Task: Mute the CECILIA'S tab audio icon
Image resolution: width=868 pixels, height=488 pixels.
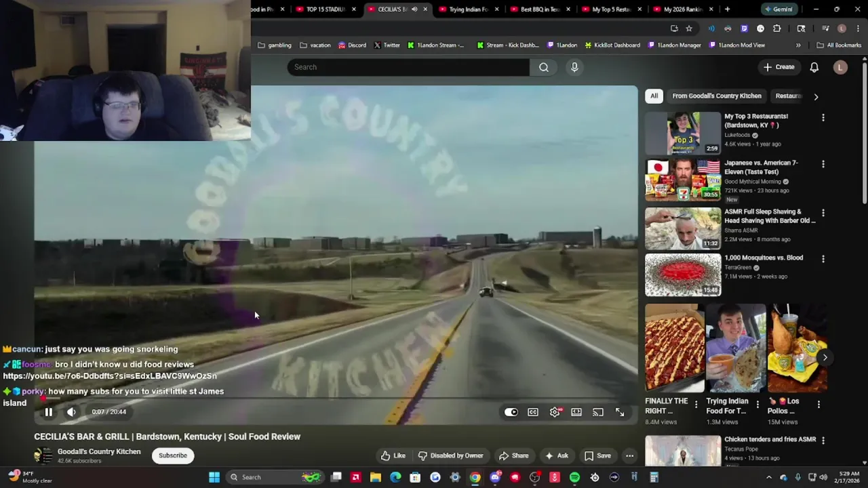Action: 414,9
